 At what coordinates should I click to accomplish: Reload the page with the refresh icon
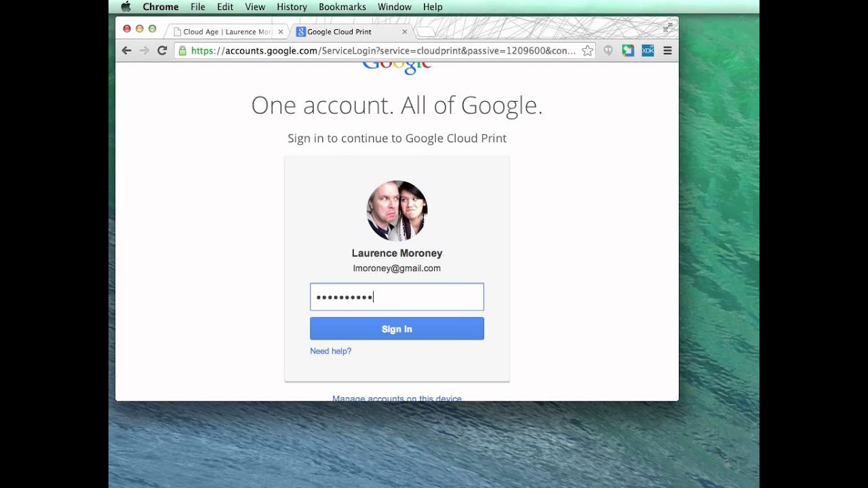pyautogui.click(x=162, y=51)
